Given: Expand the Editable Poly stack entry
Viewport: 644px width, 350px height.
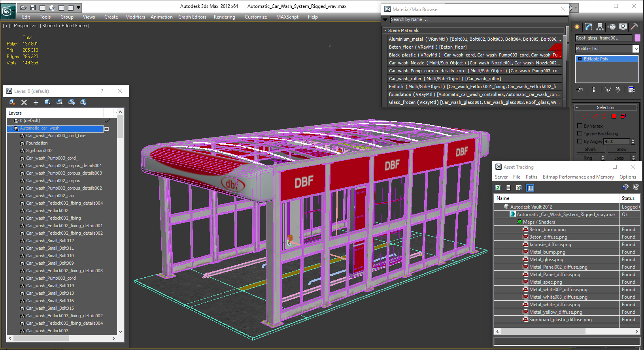Looking at the screenshot, I should 580,59.
